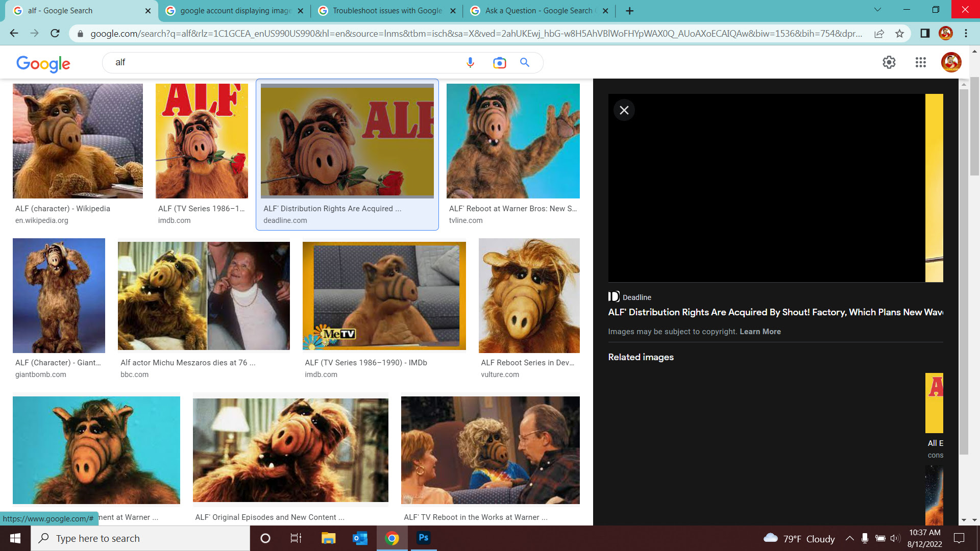
Task: Click the voice search microphone icon
Action: tap(470, 62)
